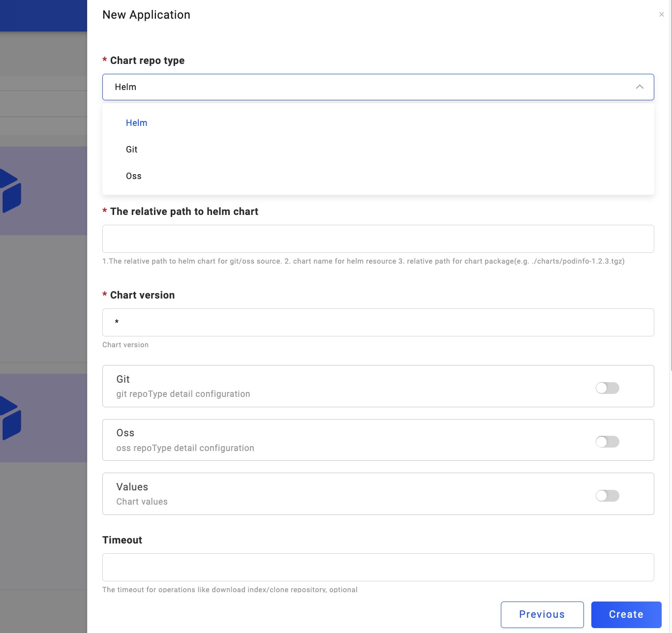Image resolution: width=672 pixels, height=633 pixels.
Task: Collapse the dropdown using the chevron arrow
Action: click(640, 87)
